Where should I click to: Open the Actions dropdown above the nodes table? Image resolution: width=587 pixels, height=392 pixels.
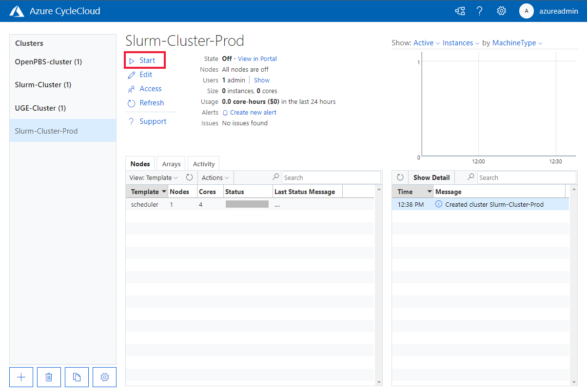215,177
